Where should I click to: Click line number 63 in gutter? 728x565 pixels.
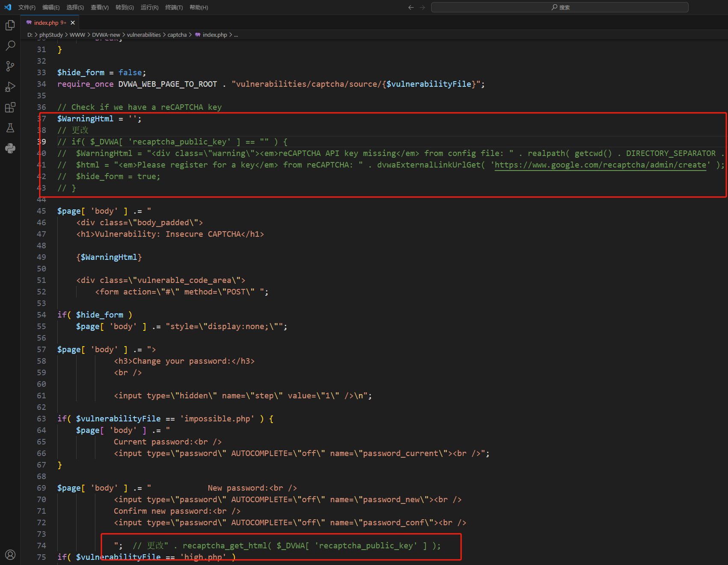pos(41,419)
